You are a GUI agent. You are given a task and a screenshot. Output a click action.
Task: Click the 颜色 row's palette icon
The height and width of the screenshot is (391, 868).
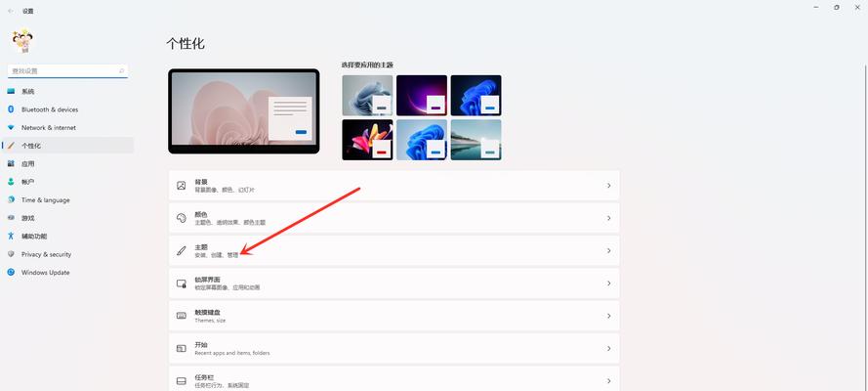(x=181, y=218)
